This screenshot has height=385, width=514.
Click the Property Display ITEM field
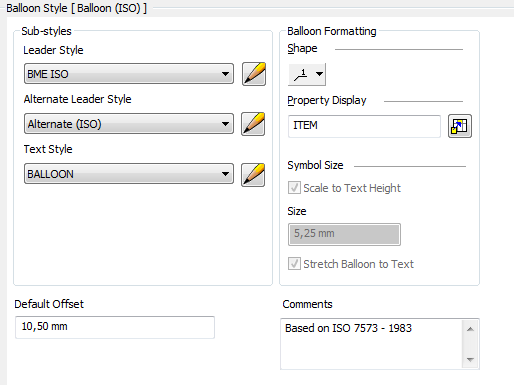364,126
